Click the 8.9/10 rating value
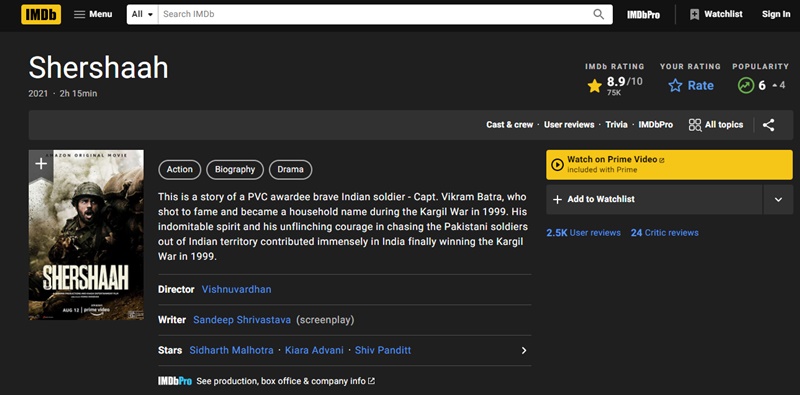800x395 pixels. pyautogui.click(x=624, y=82)
